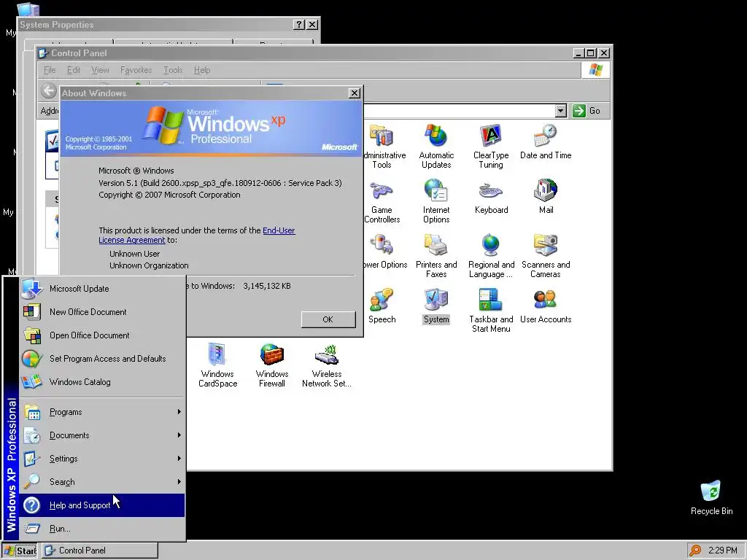Open Printers and Faxes

click(436, 256)
